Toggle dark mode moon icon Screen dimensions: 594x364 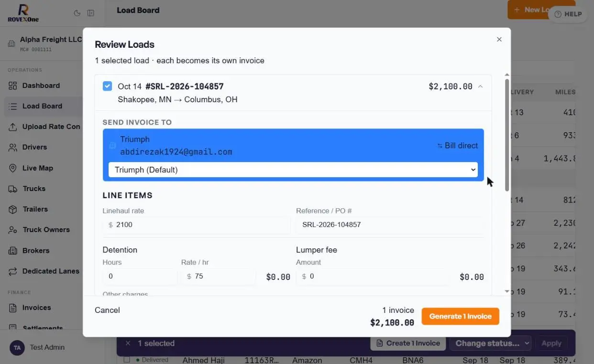coord(77,13)
